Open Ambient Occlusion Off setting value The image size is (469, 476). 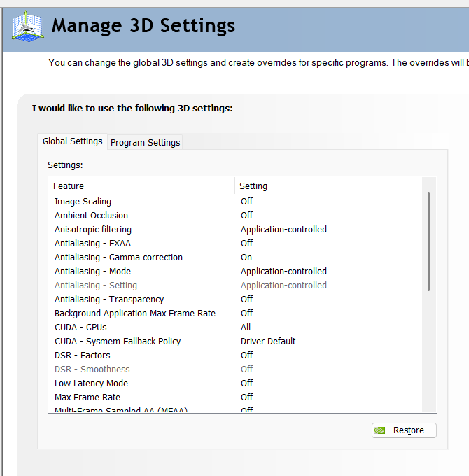pos(247,215)
